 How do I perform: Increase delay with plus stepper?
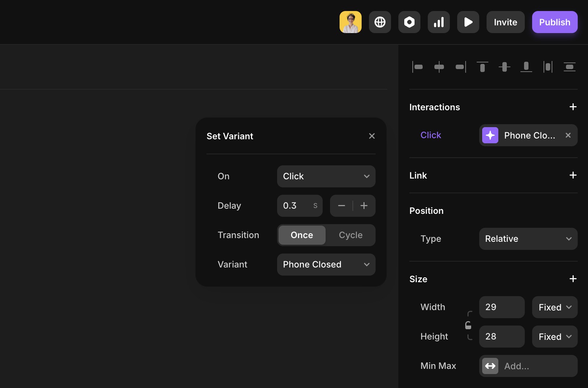(364, 206)
